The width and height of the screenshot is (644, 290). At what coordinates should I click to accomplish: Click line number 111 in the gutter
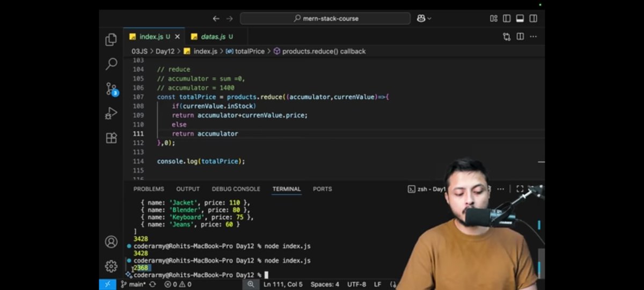(138, 134)
